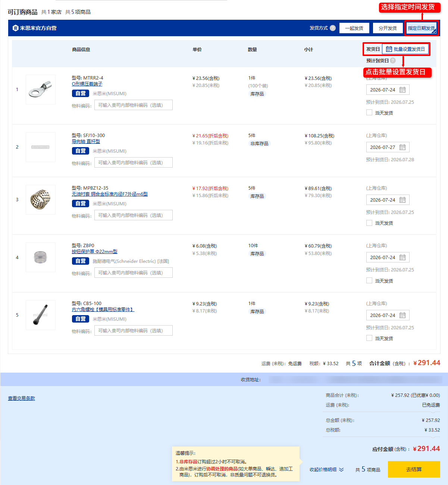
Task: Open the O形裸压着端子 product link
Action: [87, 84]
